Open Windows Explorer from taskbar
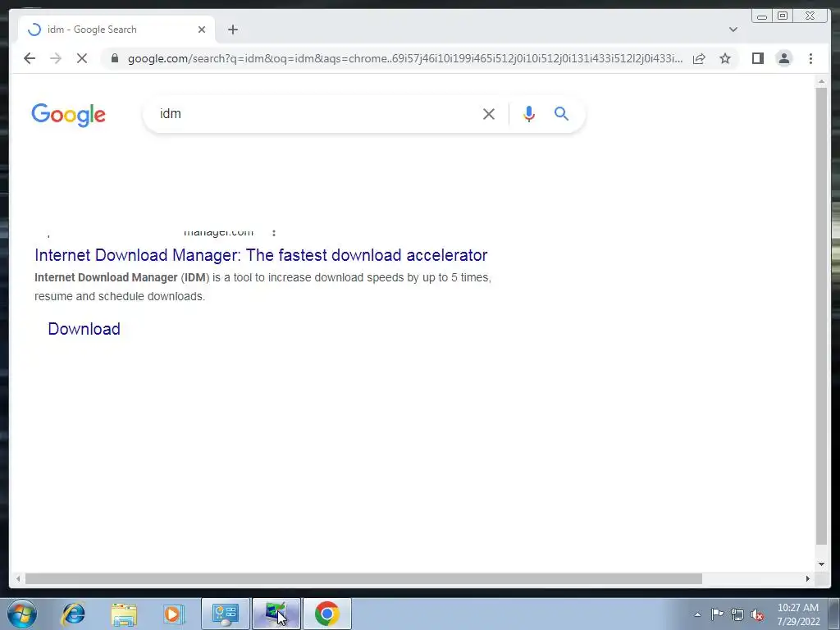840x630 pixels. (124, 614)
